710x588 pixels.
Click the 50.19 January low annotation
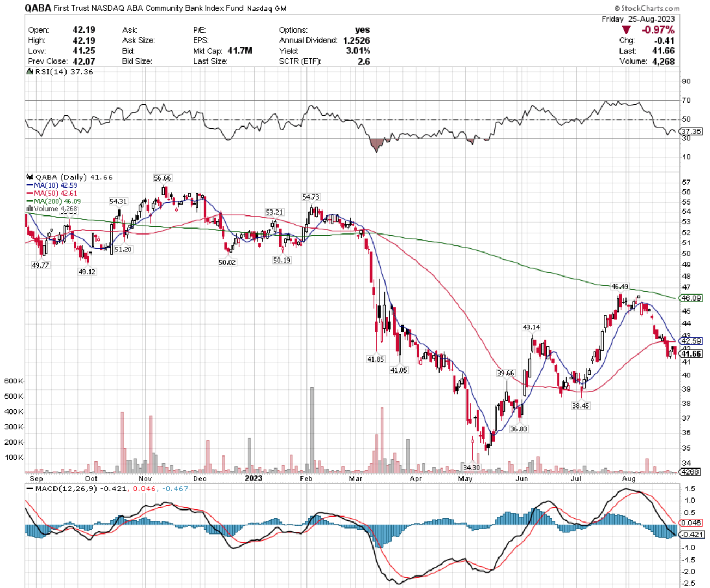[x=282, y=260]
